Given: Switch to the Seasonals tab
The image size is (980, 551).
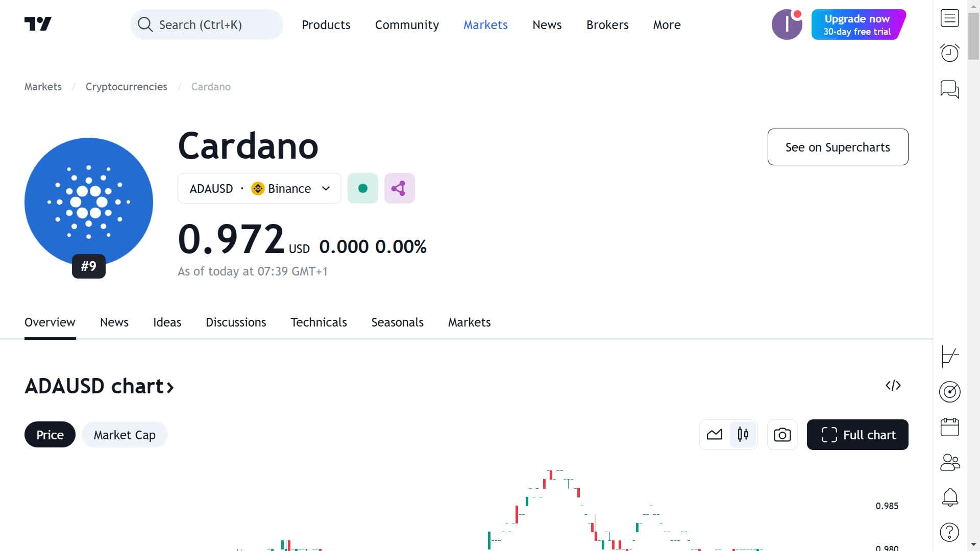Looking at the screenshot, I should click(x=397, y=322).
